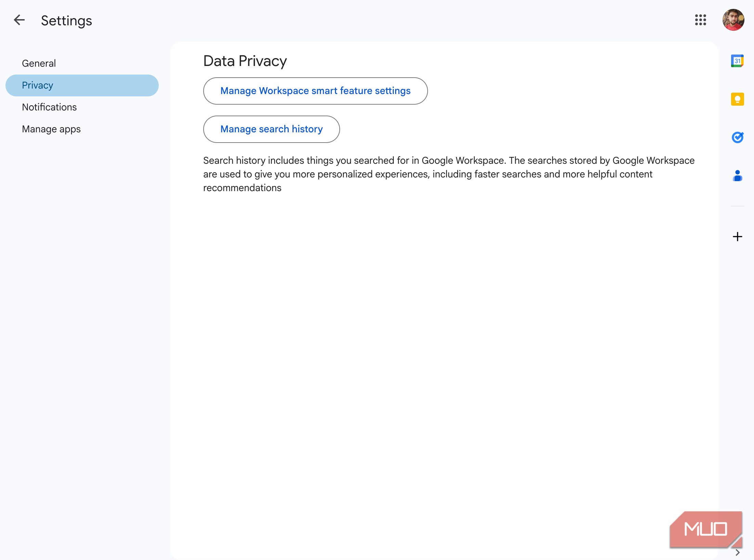Select the Privacy settings section
This screenshot has width=754, height=560.
[82, 85]
